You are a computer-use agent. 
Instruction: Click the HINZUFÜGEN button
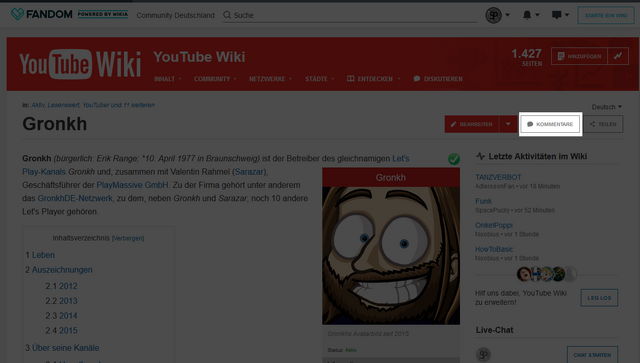pyautogui.click(x=579, y=56)
